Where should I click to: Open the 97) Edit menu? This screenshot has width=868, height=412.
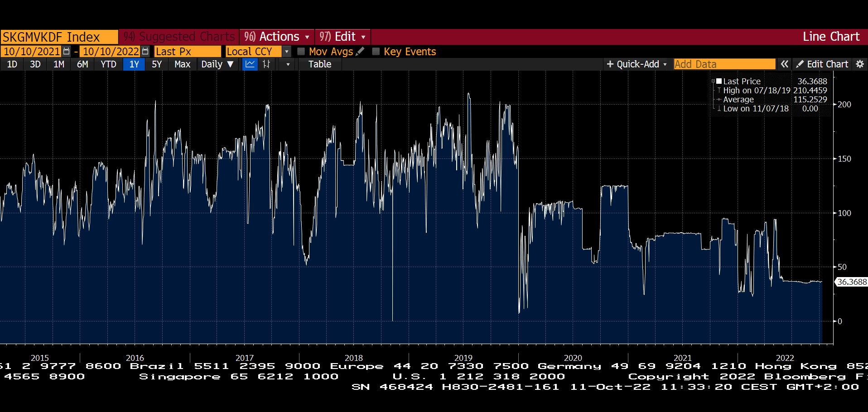342,37
